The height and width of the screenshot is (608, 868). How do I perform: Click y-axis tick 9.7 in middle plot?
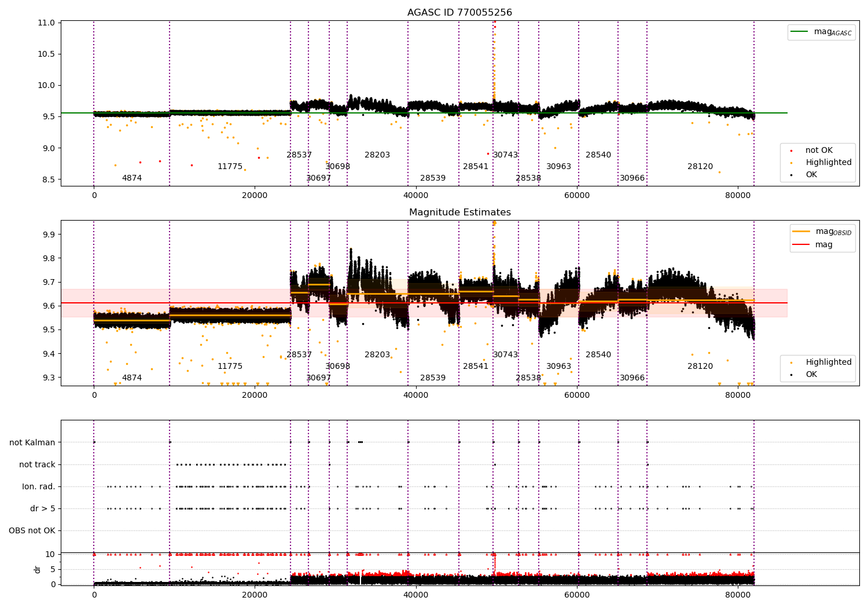pyautogui.click(x=49, y=282)
